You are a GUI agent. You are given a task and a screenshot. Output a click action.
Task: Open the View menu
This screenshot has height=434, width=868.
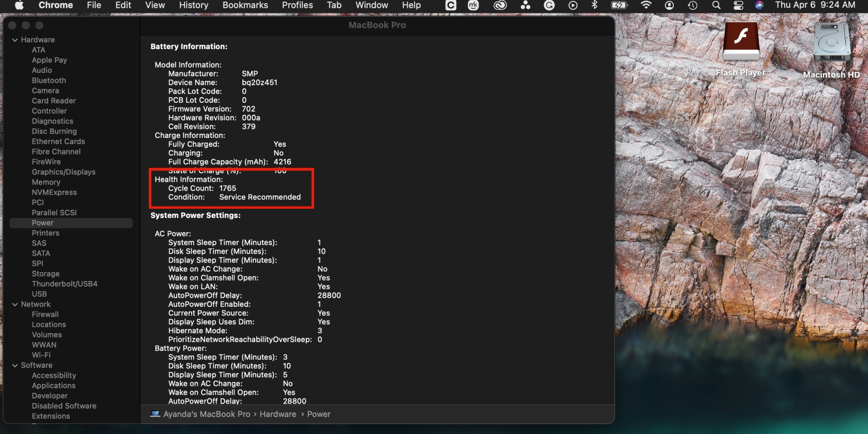[x=155, y=5]
